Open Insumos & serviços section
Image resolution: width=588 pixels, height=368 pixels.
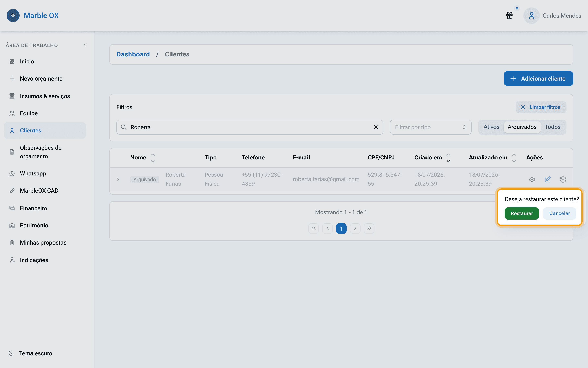pyautogui.click(x=45, y=96)
